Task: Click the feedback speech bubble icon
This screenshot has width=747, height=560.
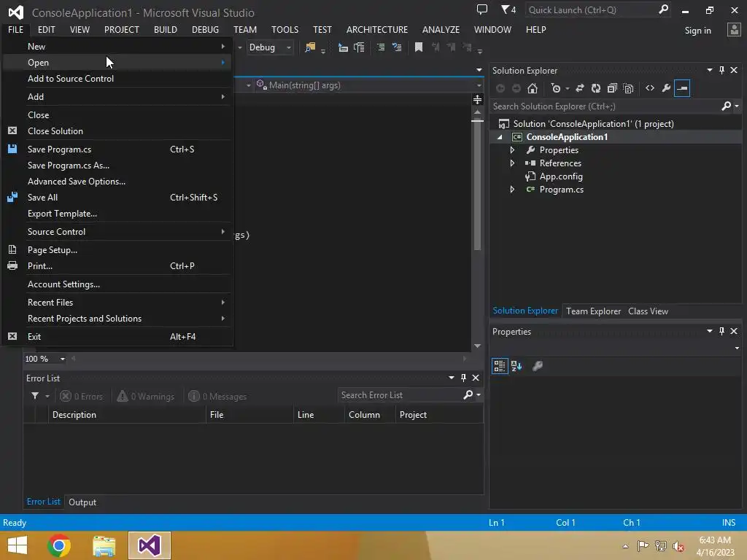Action: pyautogui.click(x=482, y=9)
